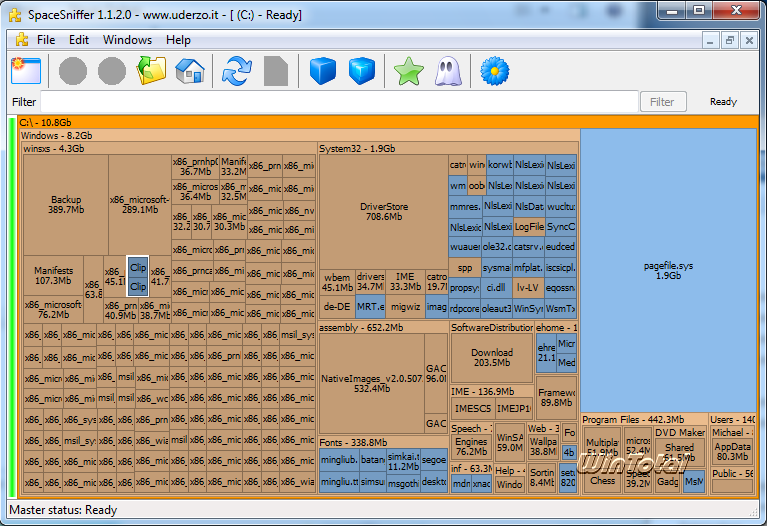Image resolution: width=767 pixels, height=526 pixels.
Task: Click inside the Filter text field
Action: click(340, 102)
